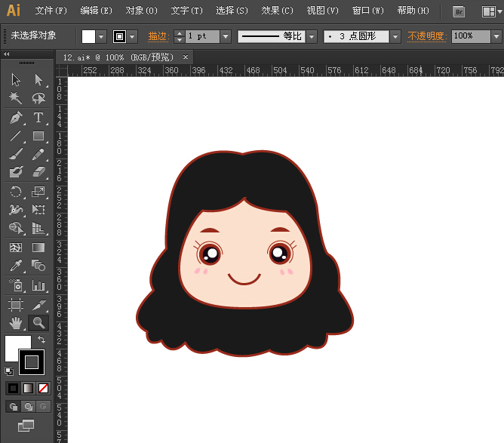The width and height of the screenshot is (504, 443).
Task: Select the Zoom magnifier tool
Action: pos(38,323)
